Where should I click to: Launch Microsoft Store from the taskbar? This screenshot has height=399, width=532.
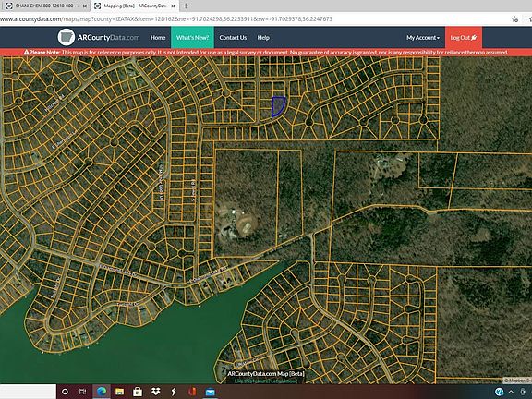(x=138, y=392)
